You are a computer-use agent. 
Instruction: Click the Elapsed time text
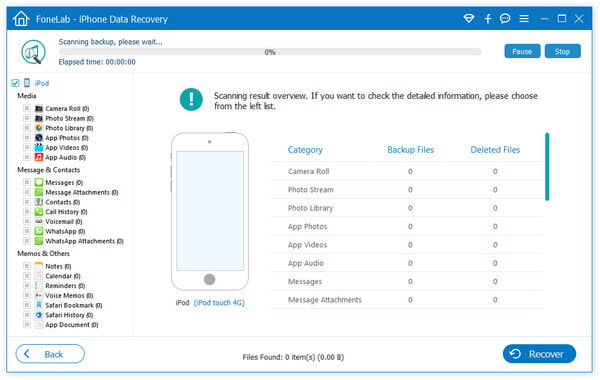97,62
